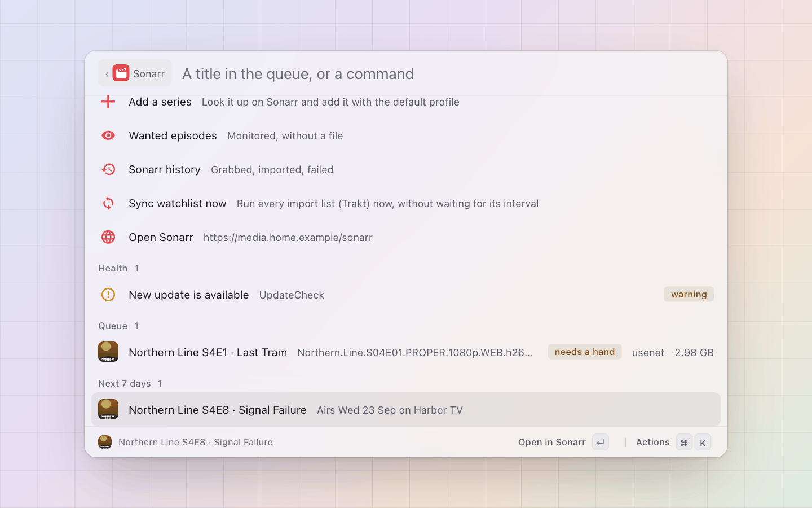
Task: Click the globe icon for Open Sonarr
Action: click(108, 237)
